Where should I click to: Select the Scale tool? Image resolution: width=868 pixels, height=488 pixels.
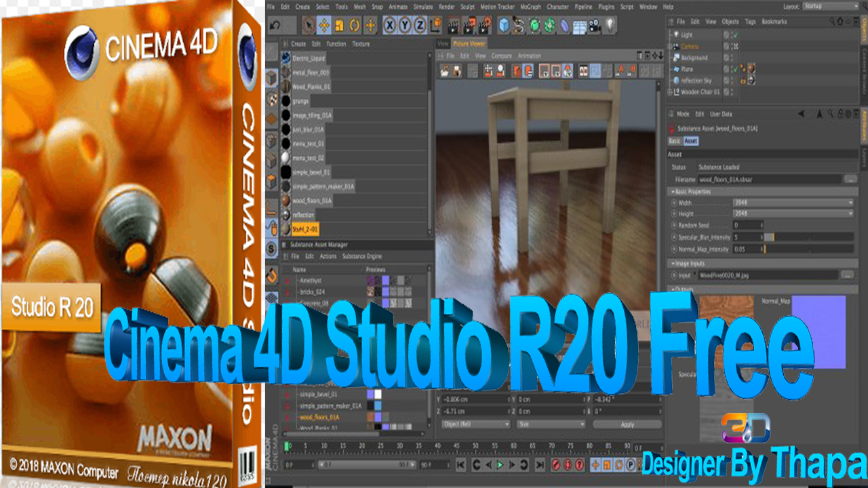[x=340, y=26]
